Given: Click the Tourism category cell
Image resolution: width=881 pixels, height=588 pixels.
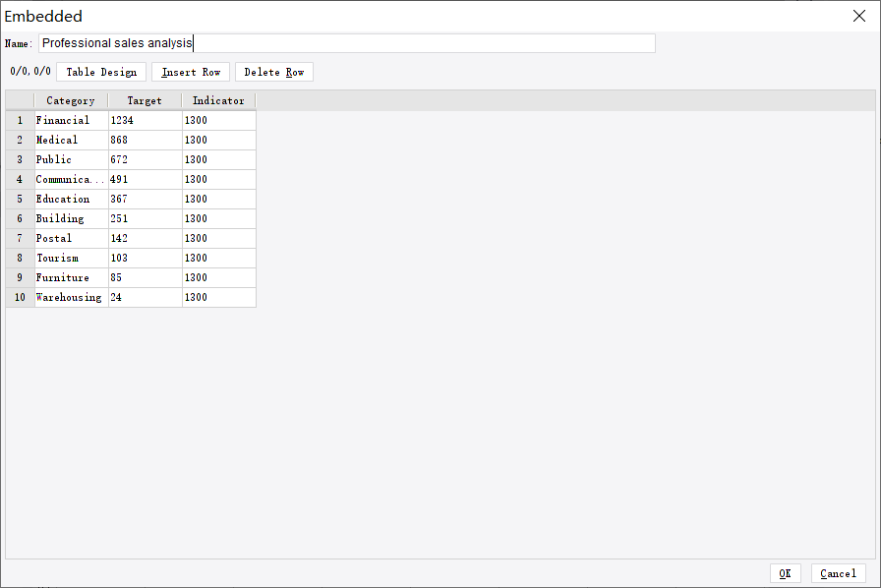Looking at the screenshot, I should coord(70,258).
